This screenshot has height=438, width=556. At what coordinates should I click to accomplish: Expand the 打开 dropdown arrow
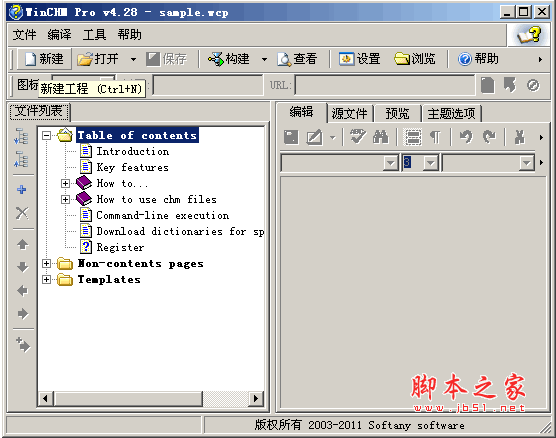pos(133,59)
